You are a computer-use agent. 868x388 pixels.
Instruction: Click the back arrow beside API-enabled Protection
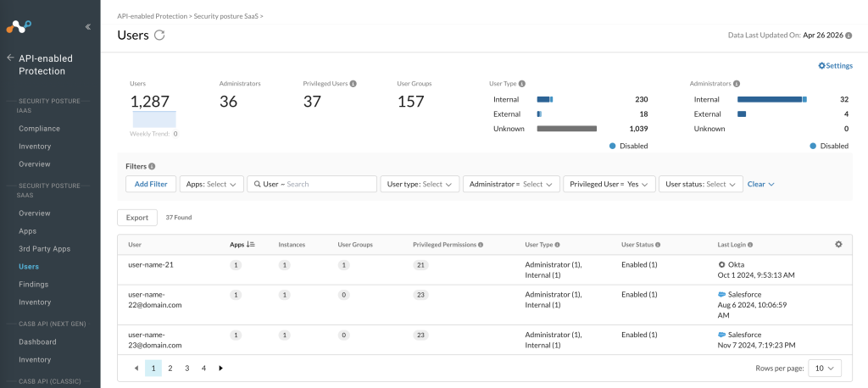(x=10, y=58)
